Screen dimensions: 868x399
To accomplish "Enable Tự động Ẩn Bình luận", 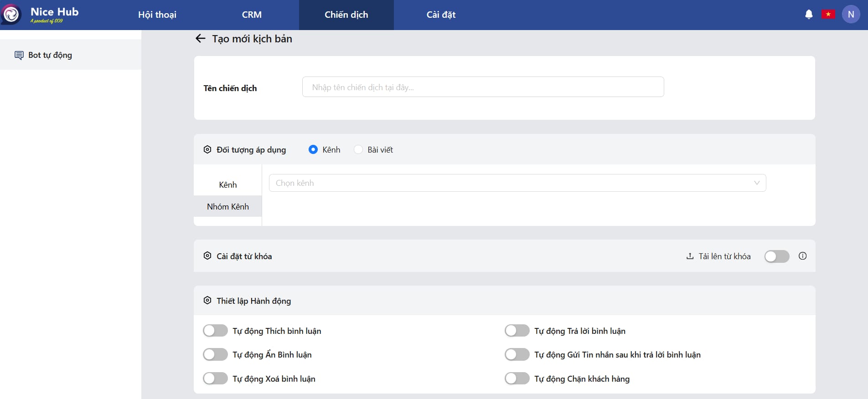I will click(x=215, y=354).
